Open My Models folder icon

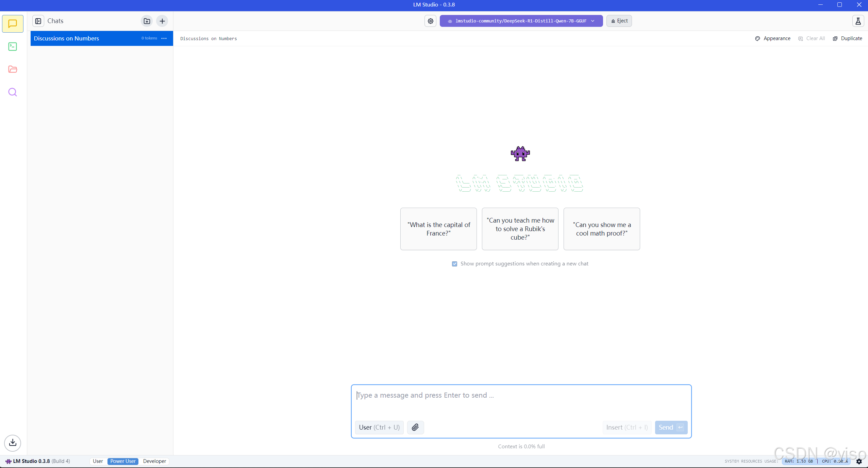click(x=13, y=69)
